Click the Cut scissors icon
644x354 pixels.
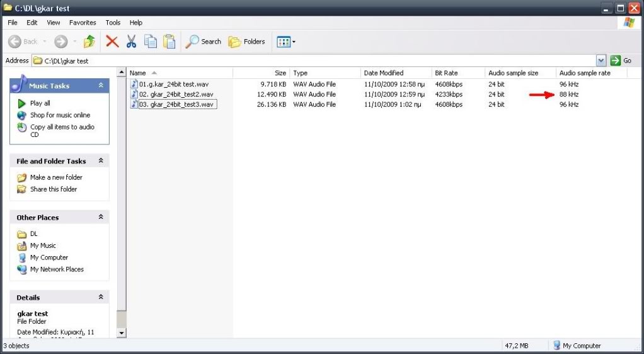(x=131, y=42)
